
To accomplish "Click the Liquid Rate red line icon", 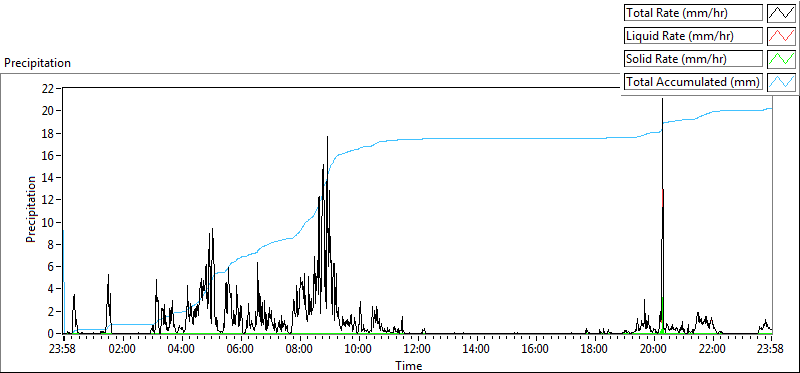I will pos(781,36).
